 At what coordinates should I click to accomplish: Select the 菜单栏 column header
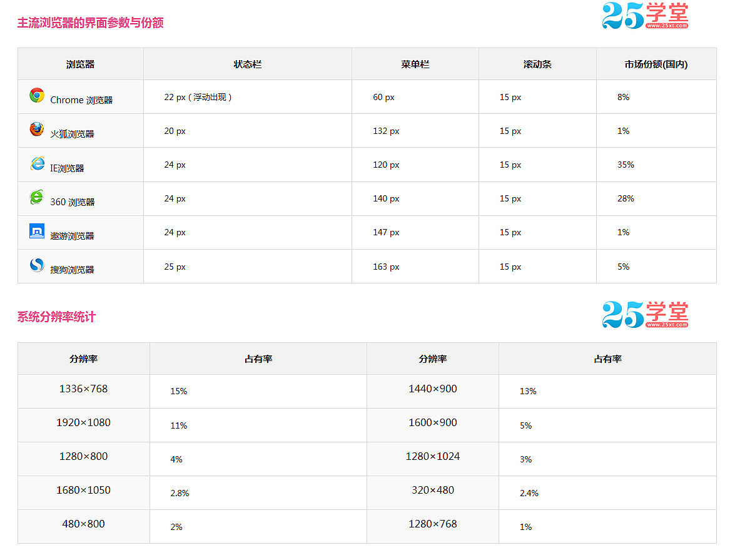pos(415,64)
